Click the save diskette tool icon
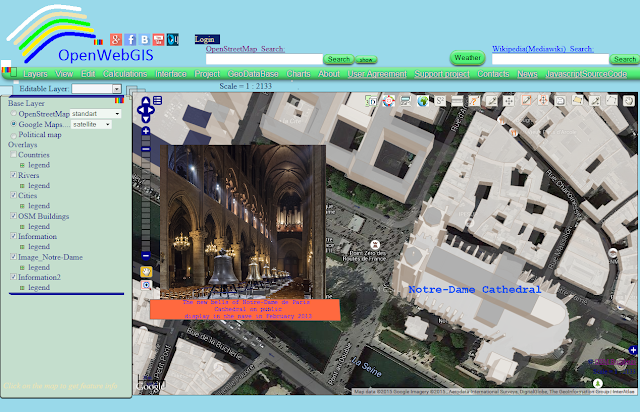640x412 pixels. pos(560,100)
